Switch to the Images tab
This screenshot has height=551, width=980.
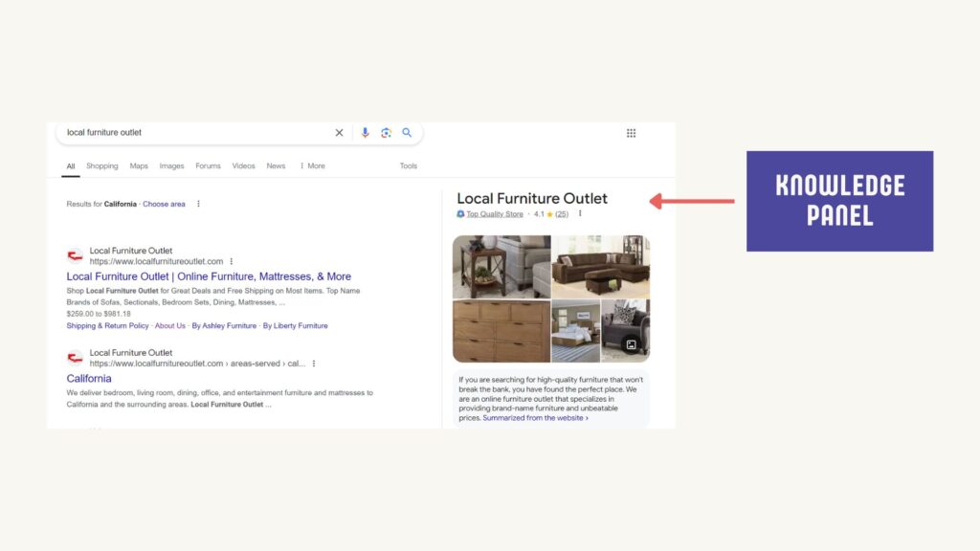[171, 166]
